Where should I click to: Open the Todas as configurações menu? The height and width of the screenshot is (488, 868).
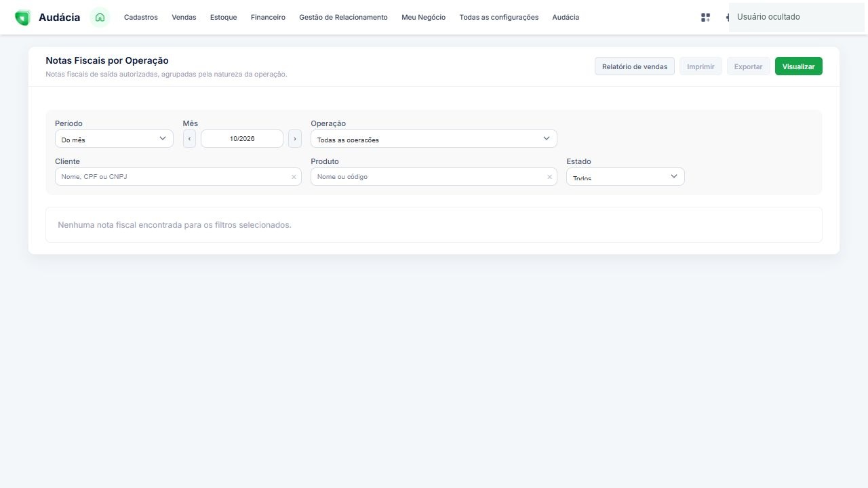[x=499, y=18]
